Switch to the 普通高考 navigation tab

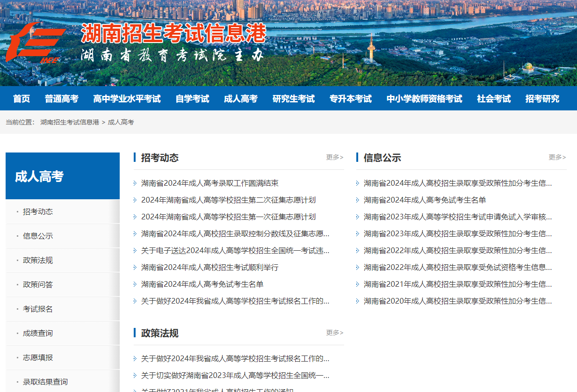[63, 99]
